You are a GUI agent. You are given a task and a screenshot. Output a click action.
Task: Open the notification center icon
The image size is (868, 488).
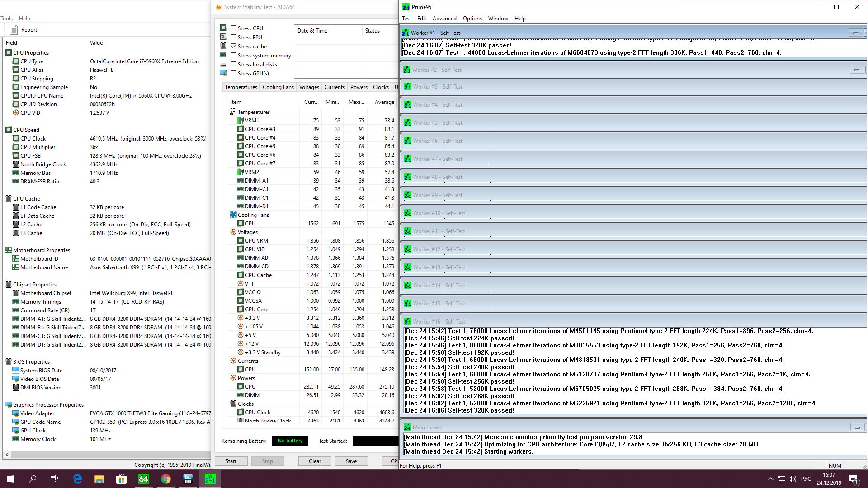(854, 479)
